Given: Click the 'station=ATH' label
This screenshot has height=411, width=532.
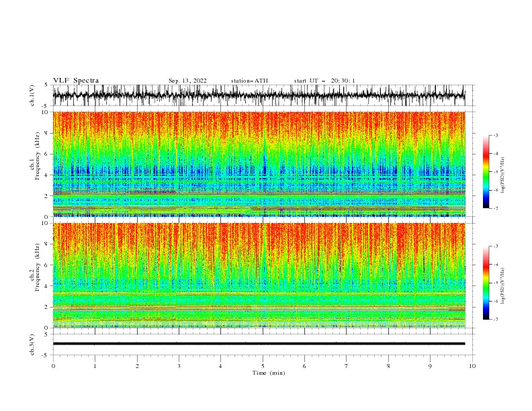Looking at the screenshot, I should (249, 81).
